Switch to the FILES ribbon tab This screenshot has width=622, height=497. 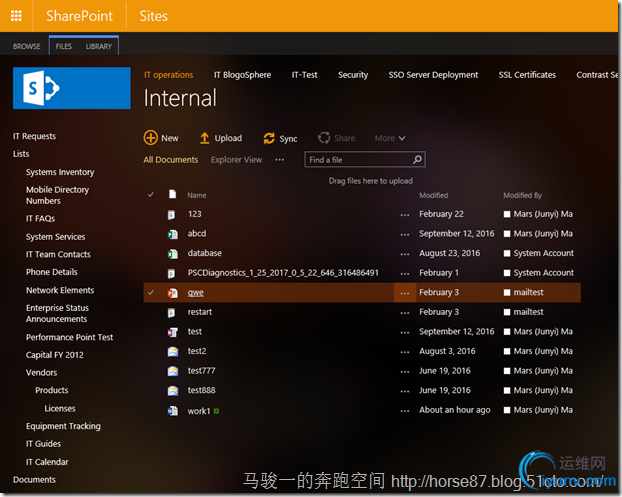coord(63,46)
